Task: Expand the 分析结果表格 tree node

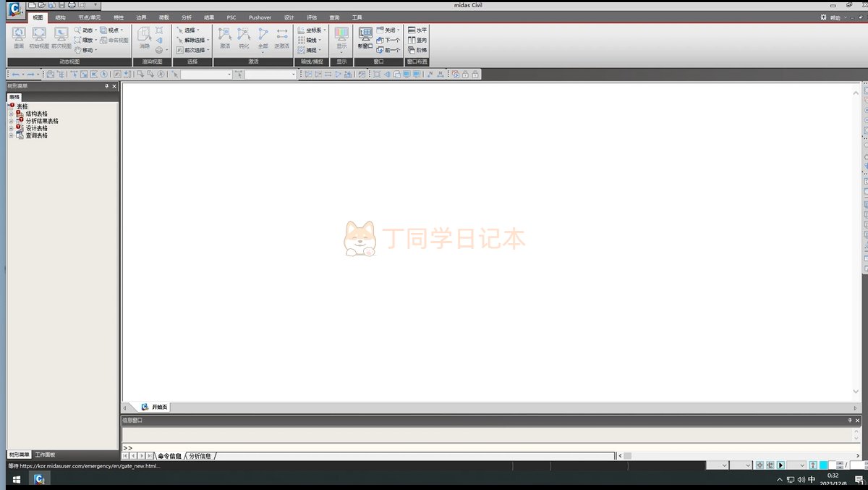Action: (11, 121)
